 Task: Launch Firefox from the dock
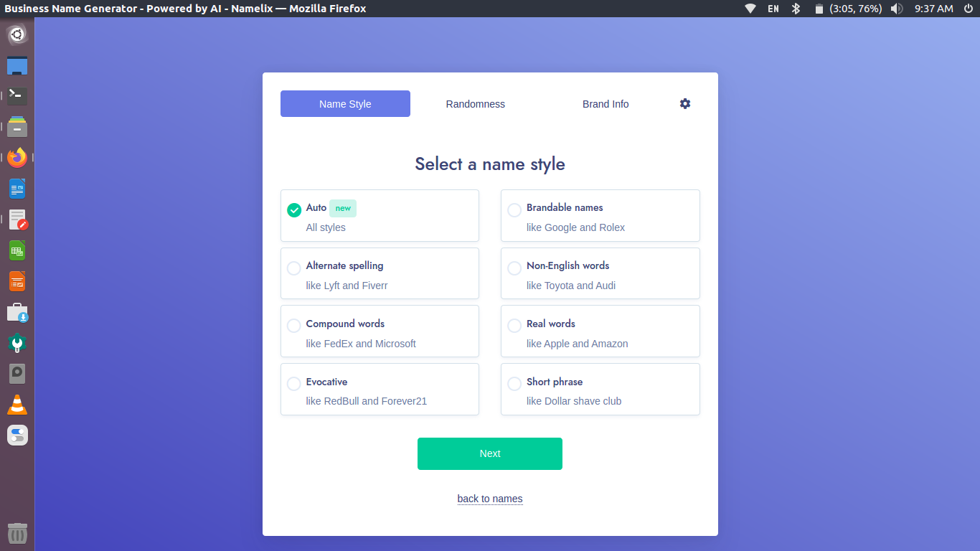click(x=17, y=157)
